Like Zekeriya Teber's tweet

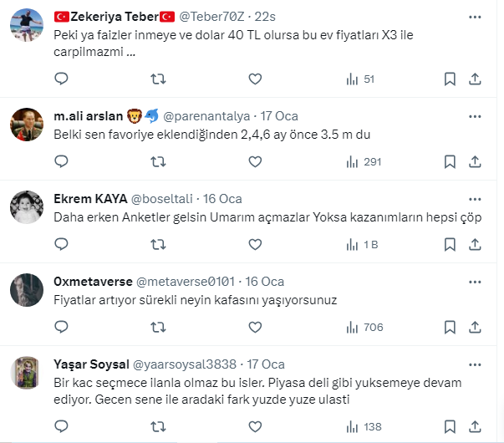point(255,79)
